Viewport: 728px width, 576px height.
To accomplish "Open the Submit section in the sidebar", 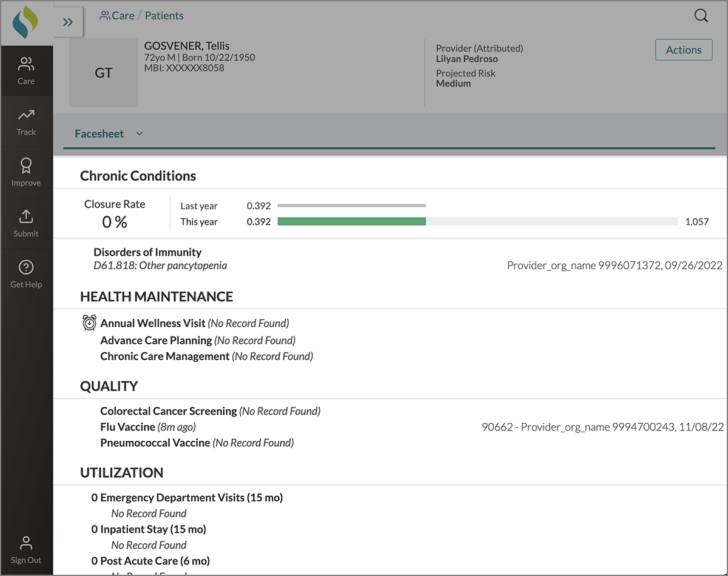I will pos(26,223).
